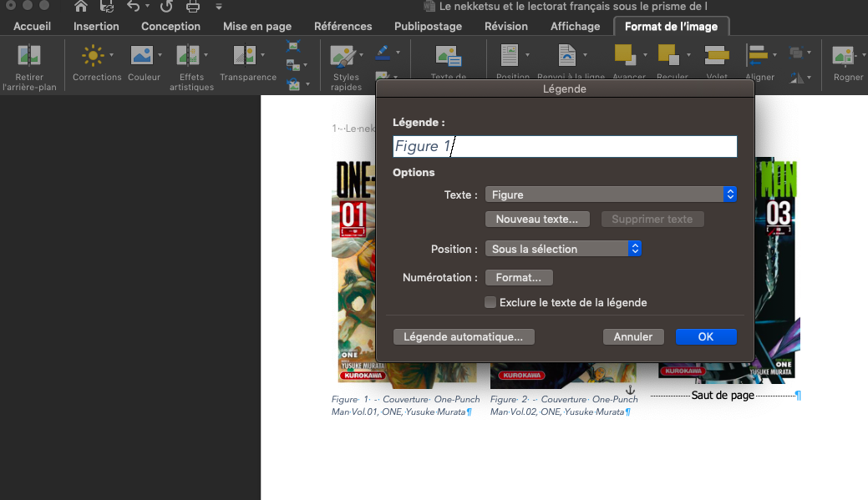Screen dimensions: 868x500
Task: Click the Effets artistiques icon
Action: coord(188,55)
